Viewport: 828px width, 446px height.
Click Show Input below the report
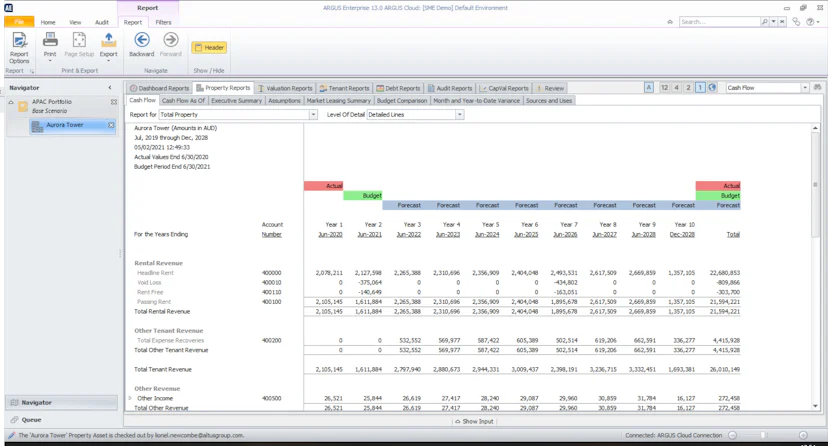tap(474, 421)
